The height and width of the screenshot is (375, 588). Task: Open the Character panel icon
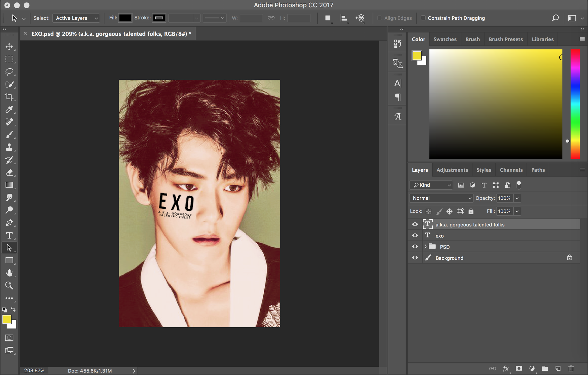398,83
